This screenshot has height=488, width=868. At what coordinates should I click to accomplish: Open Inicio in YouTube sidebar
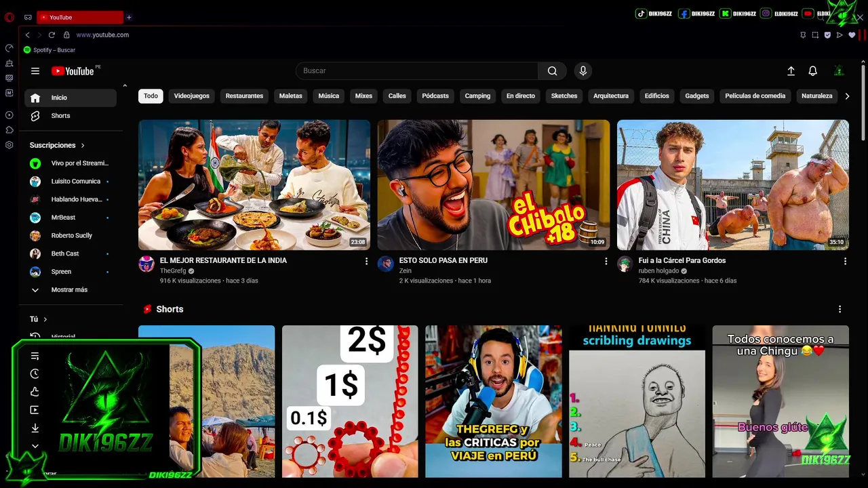point(71,98)
